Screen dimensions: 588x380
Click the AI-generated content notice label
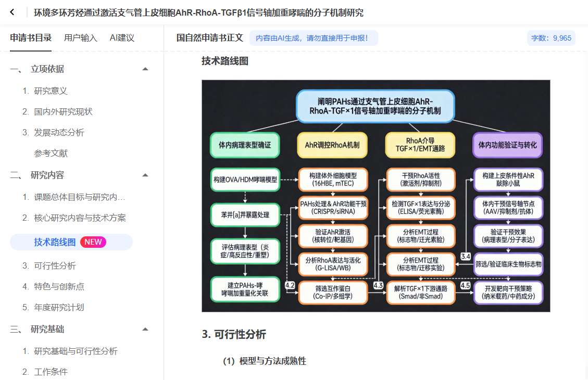[x=313, y=38]
